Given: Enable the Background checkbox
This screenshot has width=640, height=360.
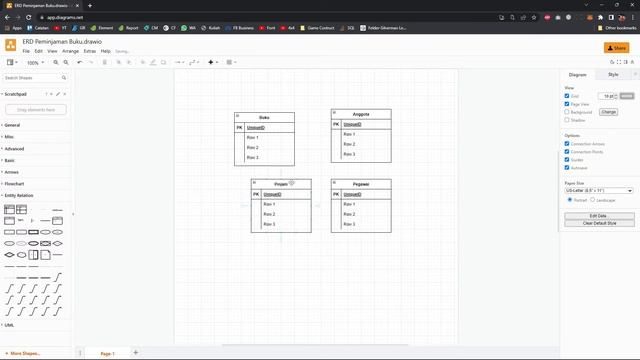Looking at the screenshot, I should (x=567, y=112).
